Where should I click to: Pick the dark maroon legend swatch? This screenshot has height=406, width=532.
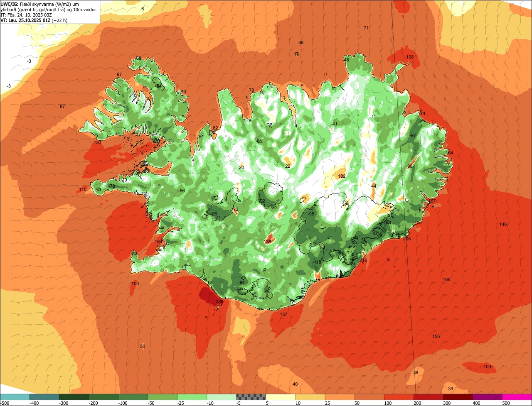tap(458, 397)
